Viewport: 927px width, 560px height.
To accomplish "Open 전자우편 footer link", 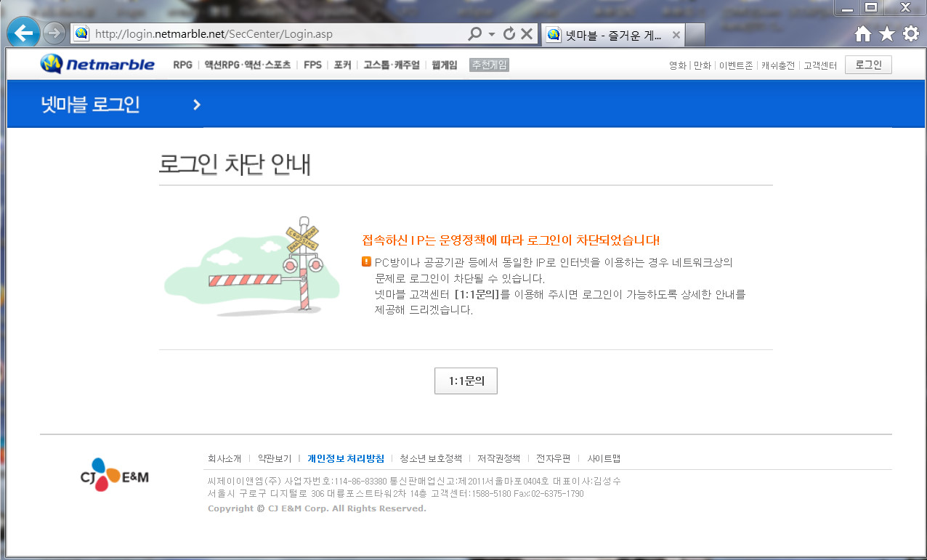I will (554, 458).
